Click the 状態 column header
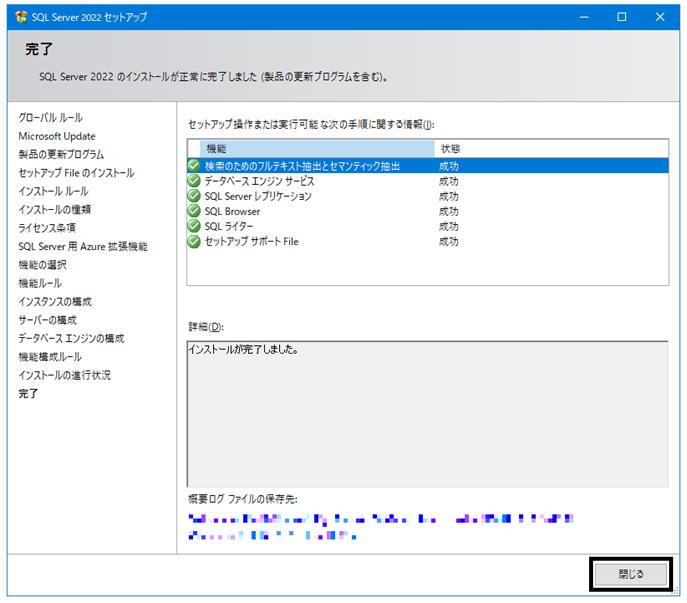 (551, 149)
